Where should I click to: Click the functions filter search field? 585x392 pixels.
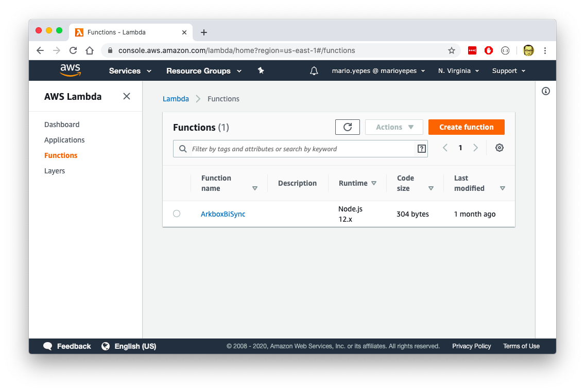(300, 149)
